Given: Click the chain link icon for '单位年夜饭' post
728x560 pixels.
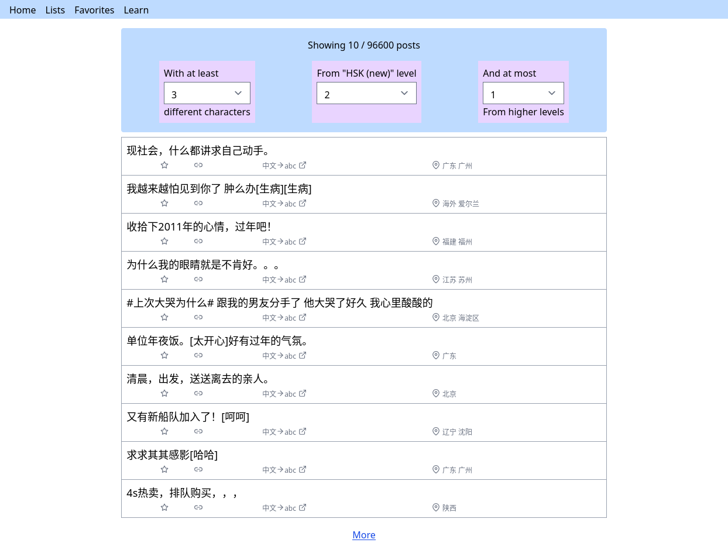Looking at the screenshot, I should click(x=198, y=356).
